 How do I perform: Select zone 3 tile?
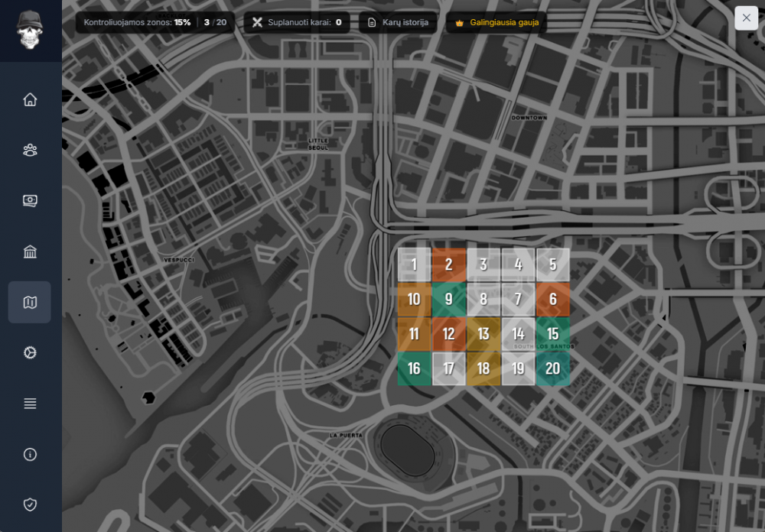pyautogui.click(x=483, y=264)
